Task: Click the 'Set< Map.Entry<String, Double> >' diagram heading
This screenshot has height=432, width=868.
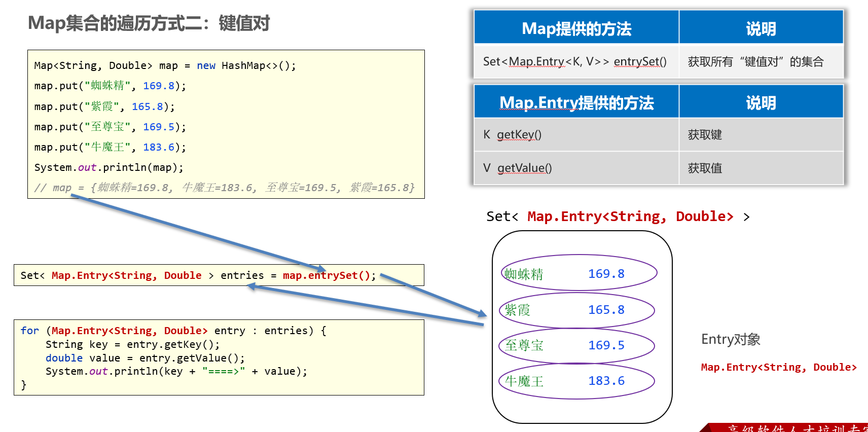Action: [x=618, y=217]
